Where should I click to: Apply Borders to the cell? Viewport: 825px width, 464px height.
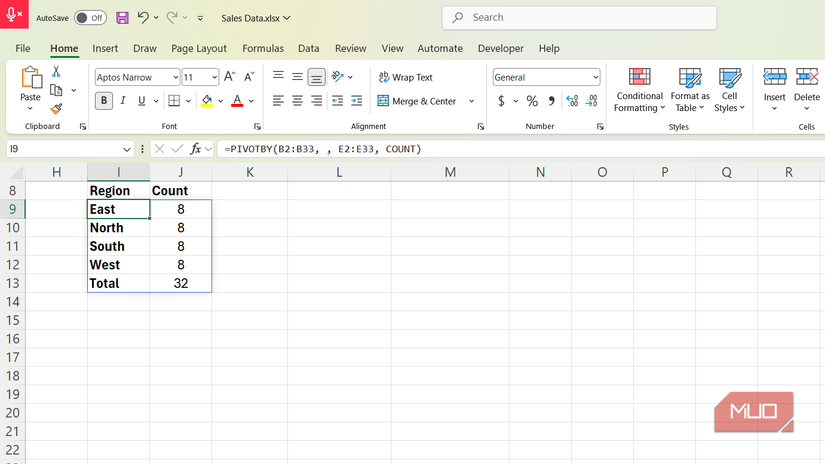174,100
